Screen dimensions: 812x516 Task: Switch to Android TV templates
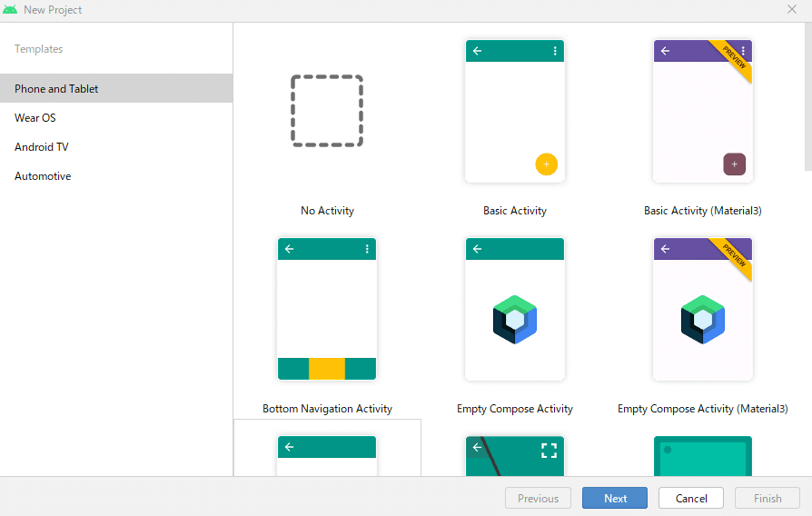pos(116,146)
